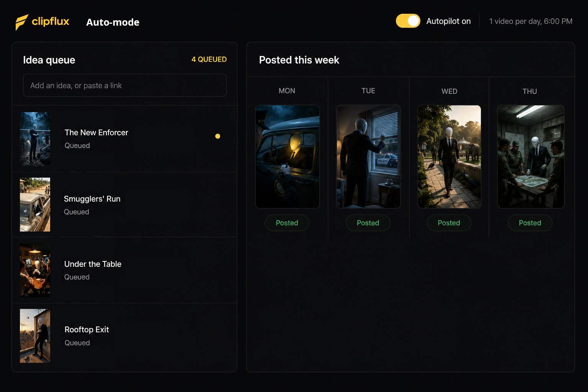Open The New Enforcer thumbnail
Screen dimensions: 588x392
click(35, 139)
